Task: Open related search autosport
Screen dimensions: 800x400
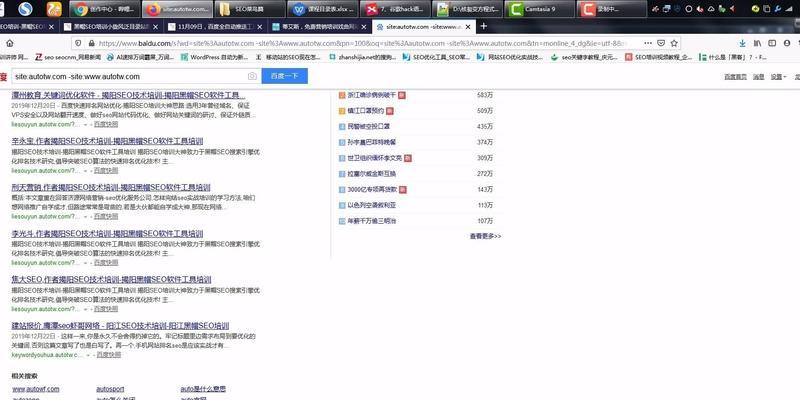Action: [x=110, y=389]
